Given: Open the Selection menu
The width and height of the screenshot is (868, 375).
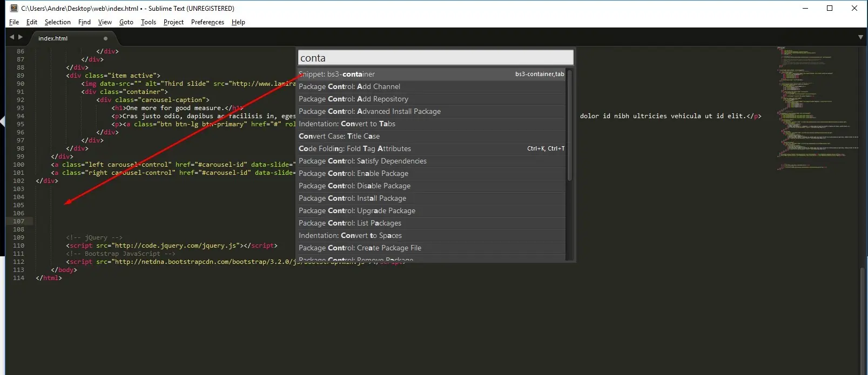Looking at the screenshot, I should tap(58, 22).
